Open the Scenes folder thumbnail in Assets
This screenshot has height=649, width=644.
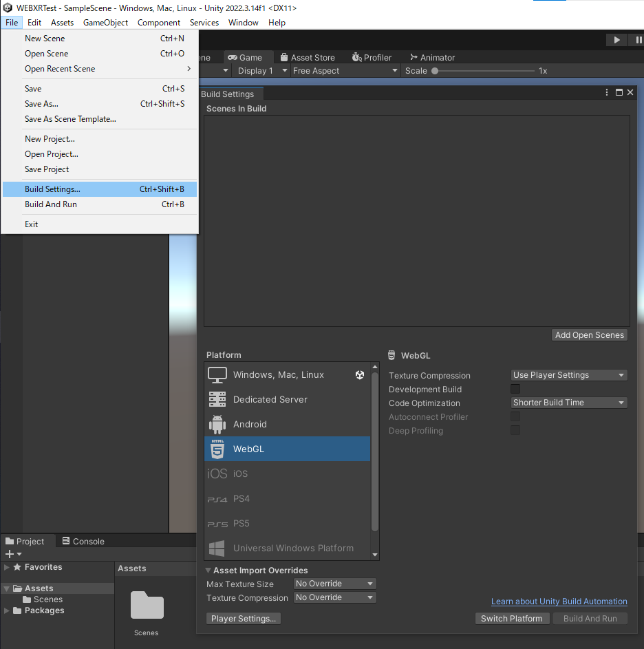147,605
